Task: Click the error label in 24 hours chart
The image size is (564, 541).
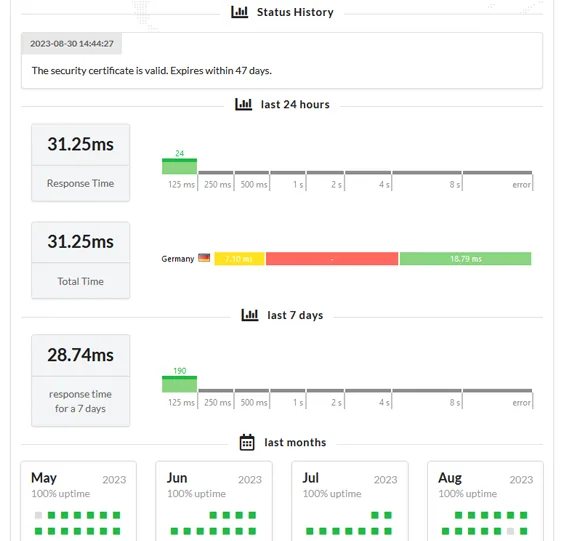Action: coord(521,185)
